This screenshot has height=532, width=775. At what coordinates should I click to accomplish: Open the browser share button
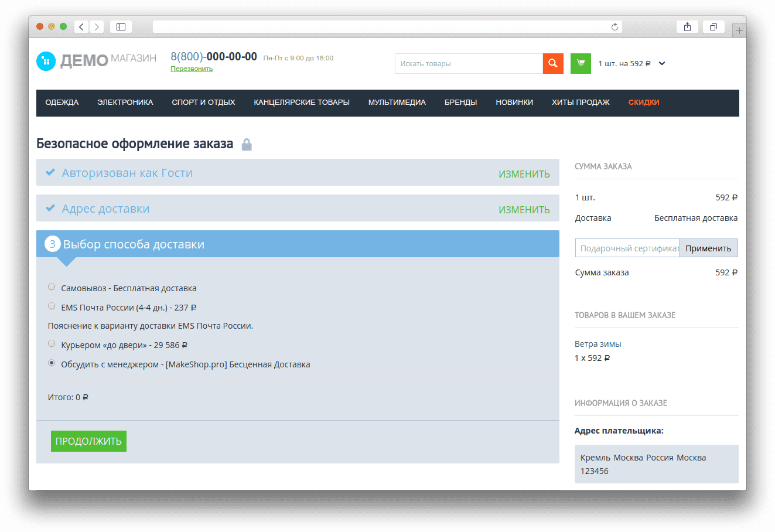(x=687, y=26)
